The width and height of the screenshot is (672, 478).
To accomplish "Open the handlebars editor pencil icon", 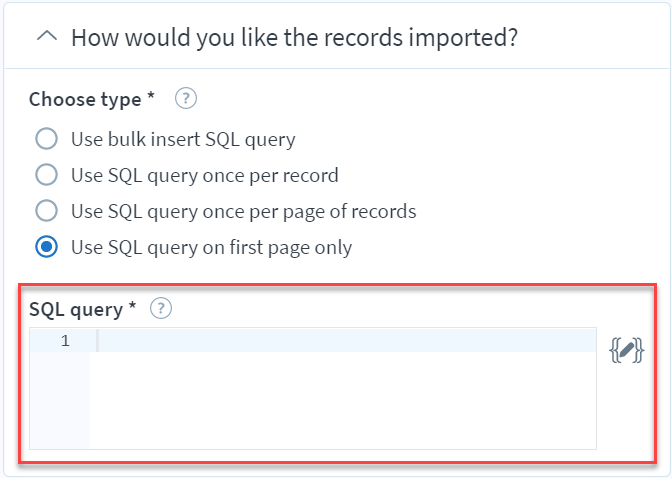I will coord(626,350).
